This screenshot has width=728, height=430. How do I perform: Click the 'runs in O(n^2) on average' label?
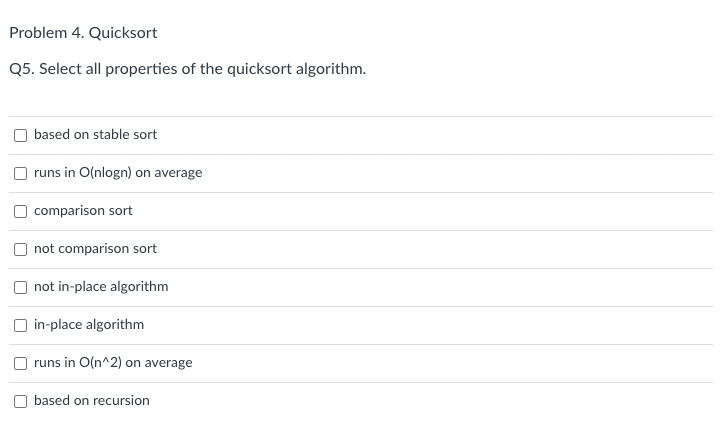coord(113,362)
